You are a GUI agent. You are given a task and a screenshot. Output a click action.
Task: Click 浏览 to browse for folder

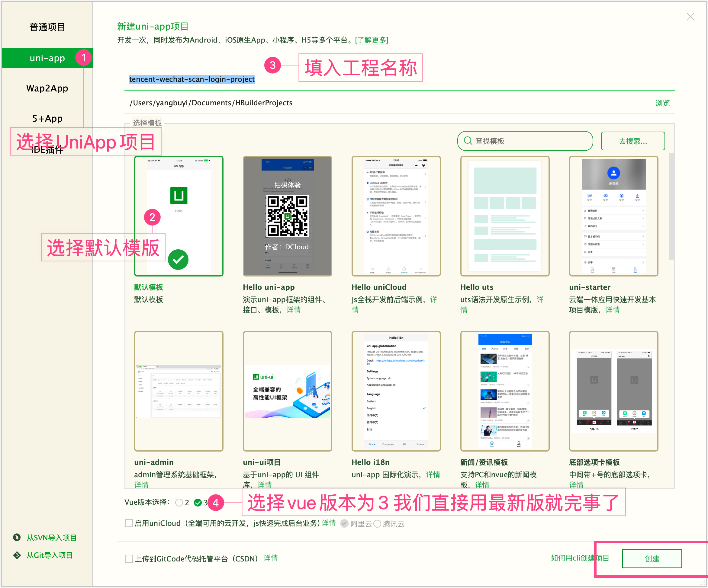[x=662, y=103]
